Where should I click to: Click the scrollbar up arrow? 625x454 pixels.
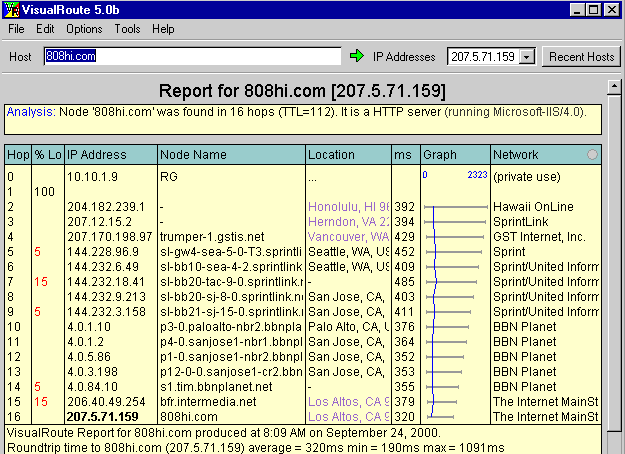614,86
